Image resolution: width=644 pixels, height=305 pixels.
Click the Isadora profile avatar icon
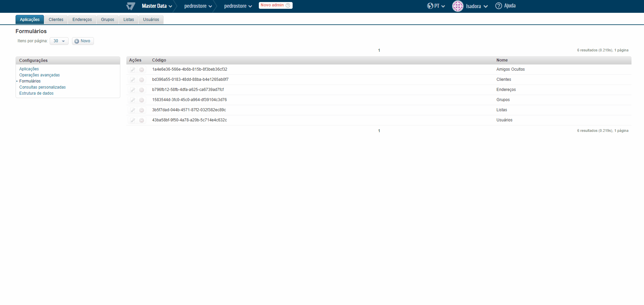pos(457,6)
